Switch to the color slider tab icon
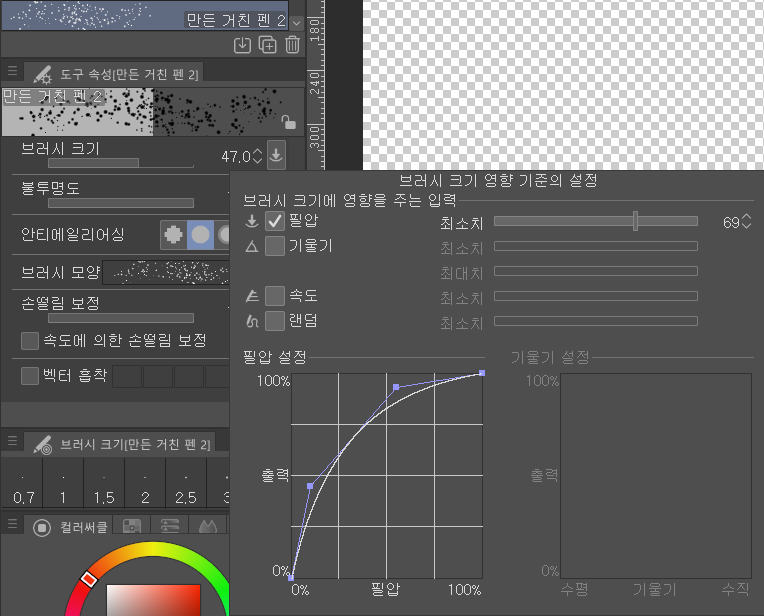This screenshot has width=764, height=616. pyautogui.click(x=170, y=525)
